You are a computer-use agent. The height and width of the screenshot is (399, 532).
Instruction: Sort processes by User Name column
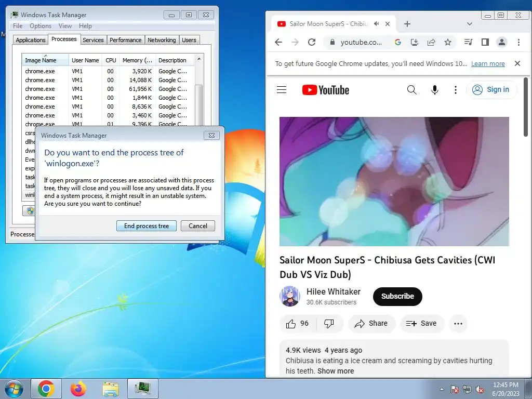pos(85,60)
